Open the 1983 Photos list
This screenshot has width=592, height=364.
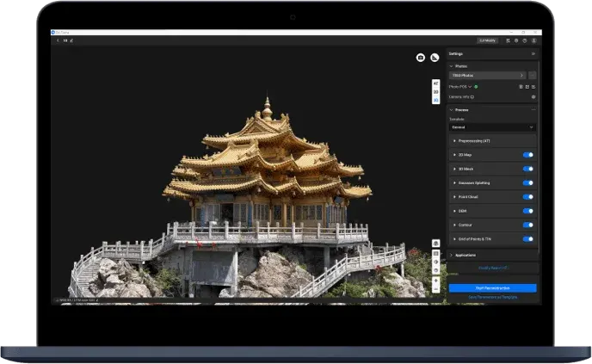(x=488, y=76)
